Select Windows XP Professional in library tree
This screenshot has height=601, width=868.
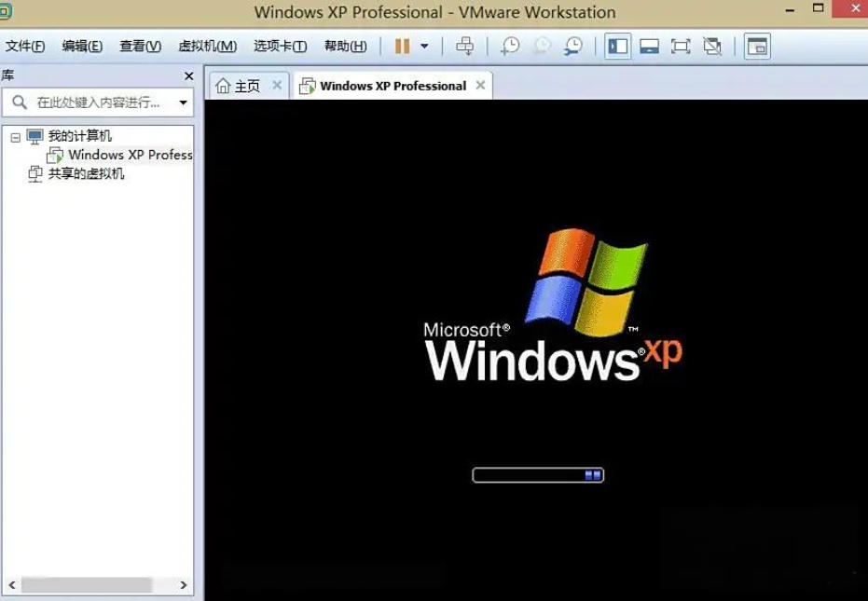click(130, 155)
